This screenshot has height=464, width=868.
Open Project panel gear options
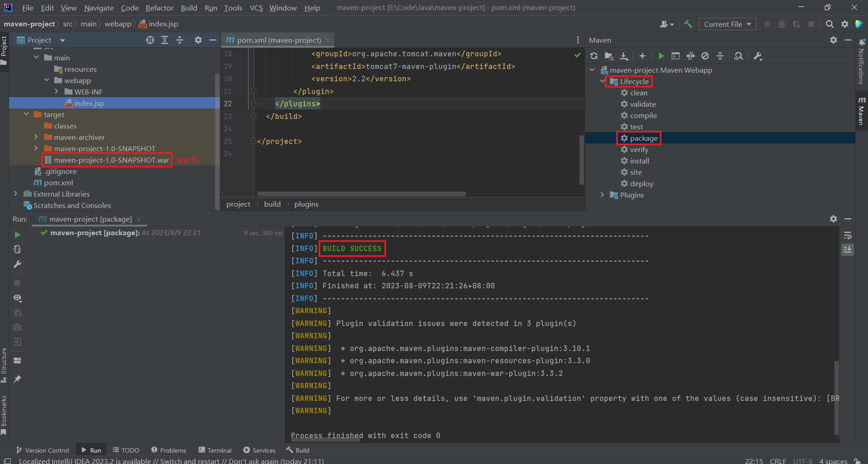198,40
